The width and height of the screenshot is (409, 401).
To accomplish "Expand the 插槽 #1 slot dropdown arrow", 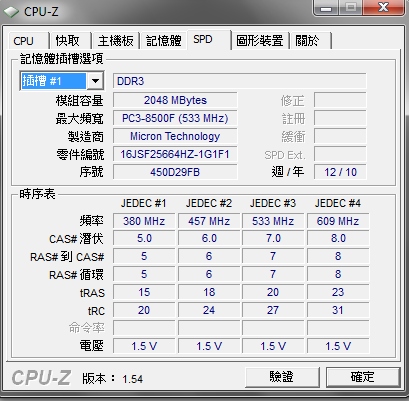I will pyautogui.click(x=95, y=81).
